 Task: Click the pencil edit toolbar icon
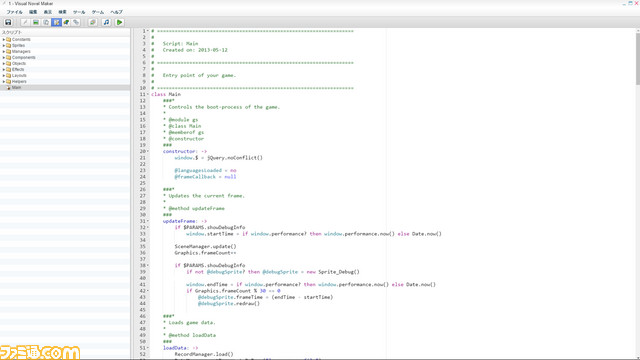[x=25, y=22]
